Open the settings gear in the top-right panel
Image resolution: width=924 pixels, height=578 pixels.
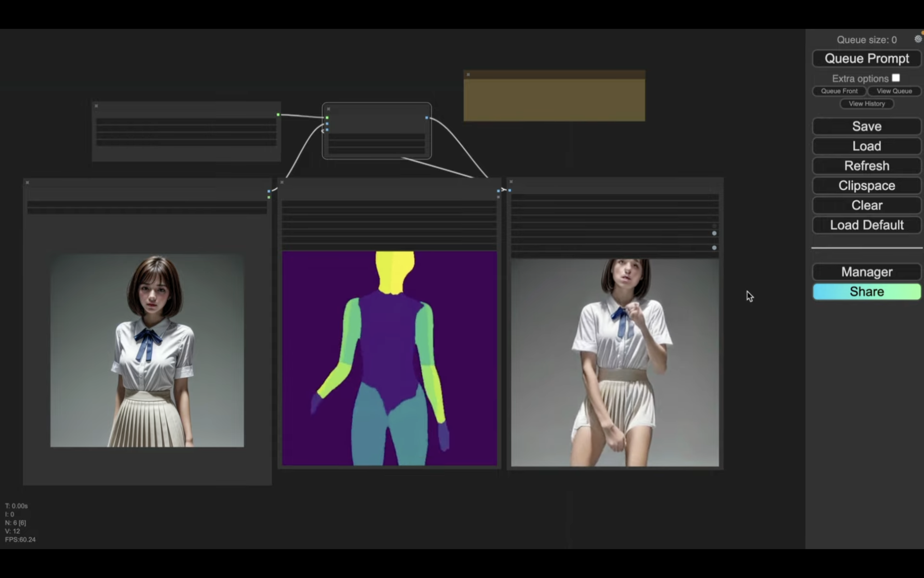coord(918,39)
